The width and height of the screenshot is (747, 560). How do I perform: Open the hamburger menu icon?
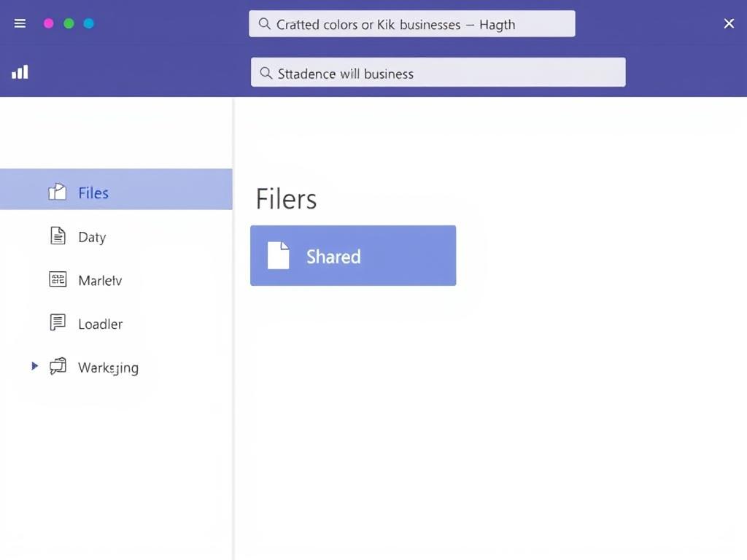20,23
